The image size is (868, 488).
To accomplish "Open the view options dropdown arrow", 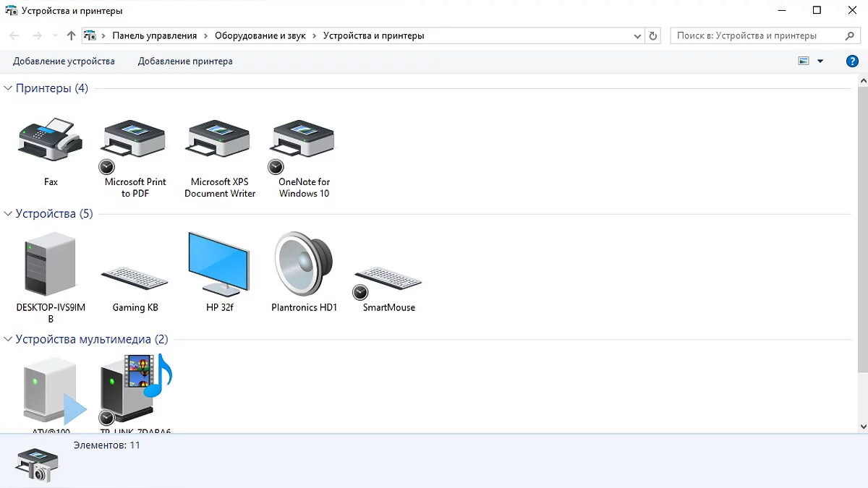I will point(820,61).
